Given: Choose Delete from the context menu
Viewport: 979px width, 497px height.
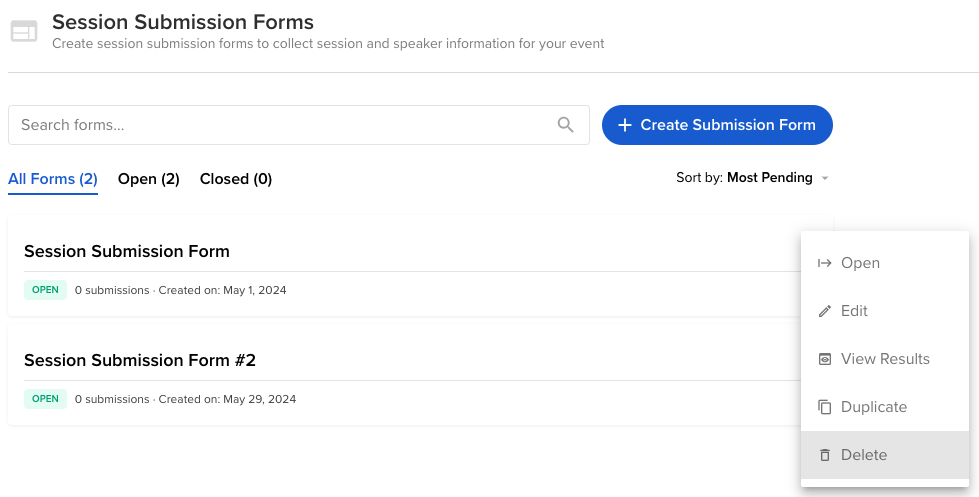Looking at the screenshot, I should tap(885, 455).
